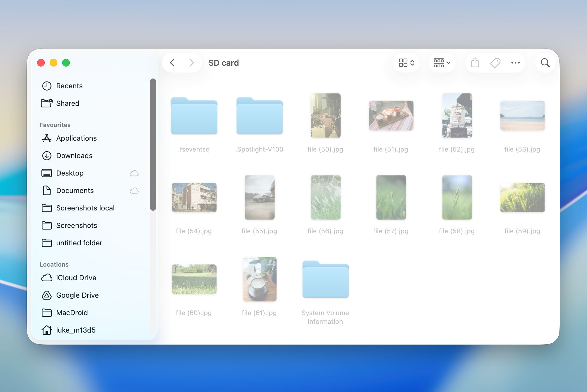Open the file (53).jpg beach thumbnail

point(522,115)
